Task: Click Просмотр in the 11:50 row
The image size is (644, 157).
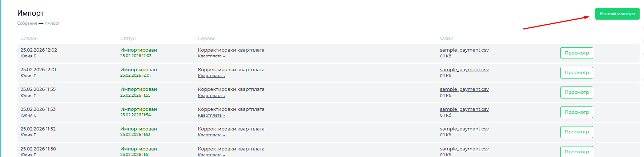Action: [576, 152]
